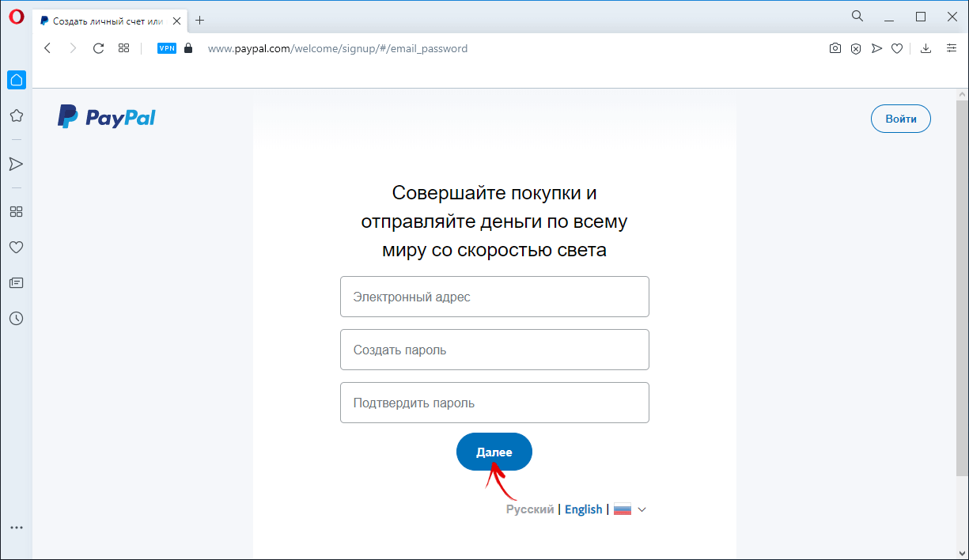
Task: Open a new tab with plus button
Action: pos(199,20)
